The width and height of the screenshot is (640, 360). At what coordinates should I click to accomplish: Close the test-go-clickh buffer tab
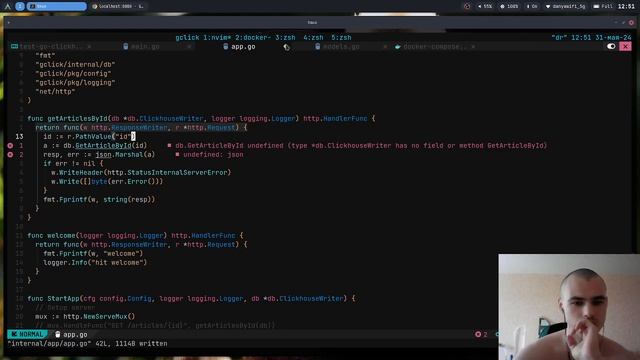coord(89,47)
